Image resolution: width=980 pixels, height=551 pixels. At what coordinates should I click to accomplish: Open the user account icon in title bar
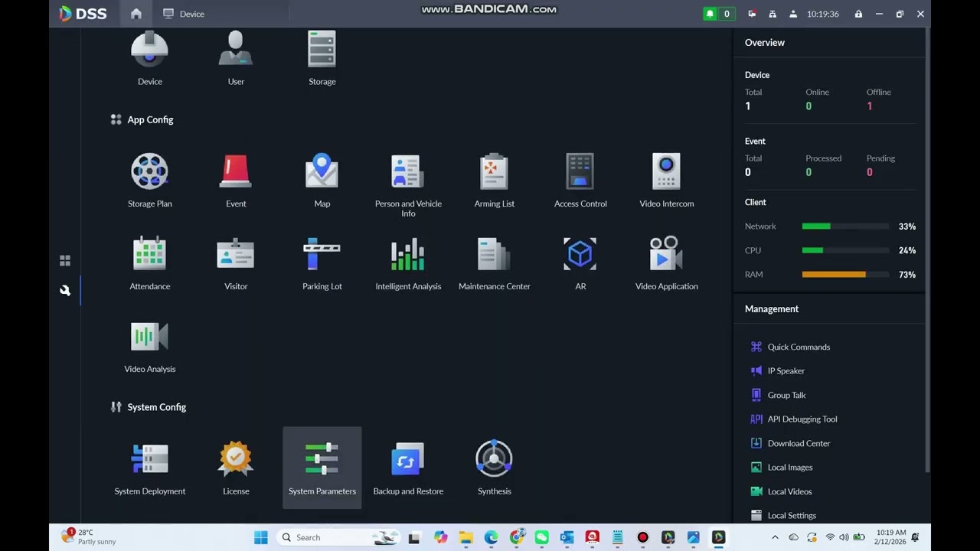click(793, 14)
